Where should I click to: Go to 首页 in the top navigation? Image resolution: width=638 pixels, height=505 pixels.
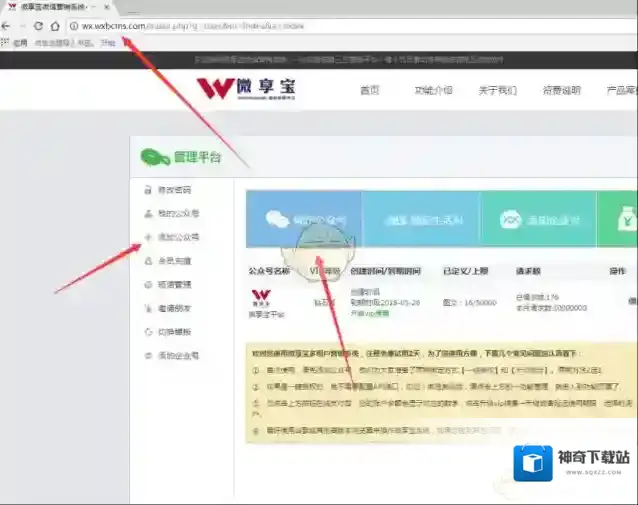click(x=369, y=90)
